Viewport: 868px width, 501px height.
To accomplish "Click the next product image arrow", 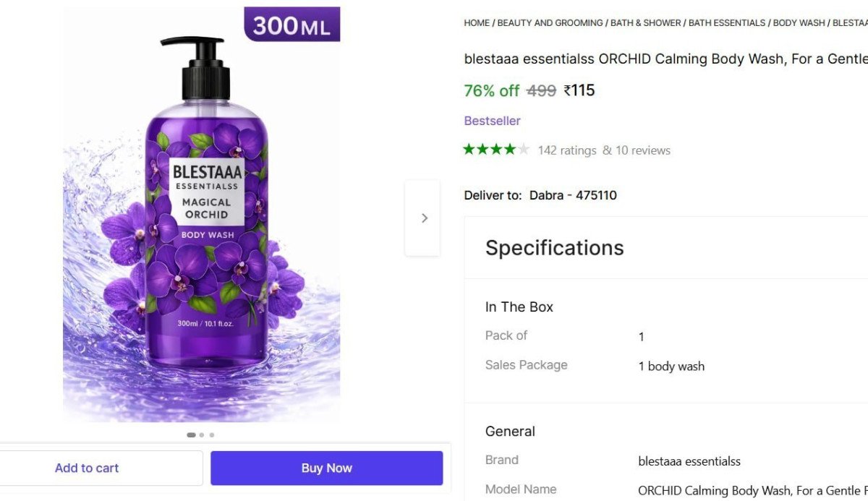I will point(423,217).
